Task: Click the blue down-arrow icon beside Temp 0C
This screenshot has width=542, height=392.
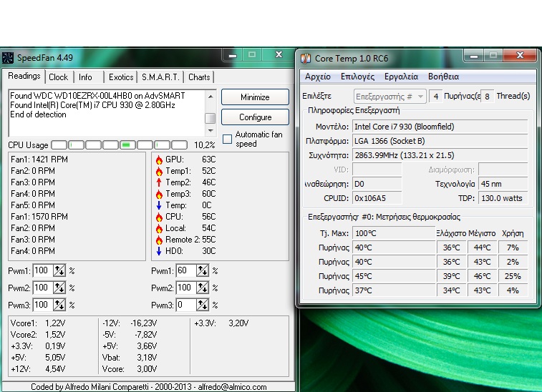Action: (x=159, y=205)
